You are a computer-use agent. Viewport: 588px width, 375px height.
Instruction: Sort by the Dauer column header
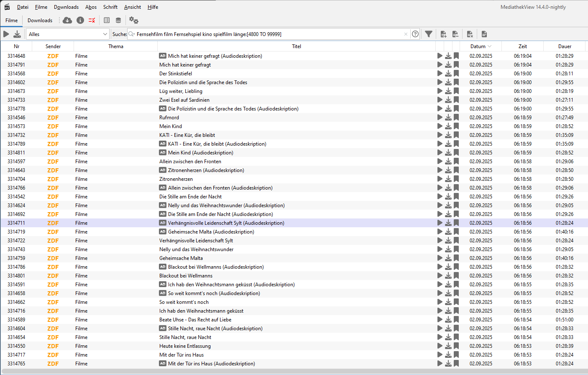[565, 46]
